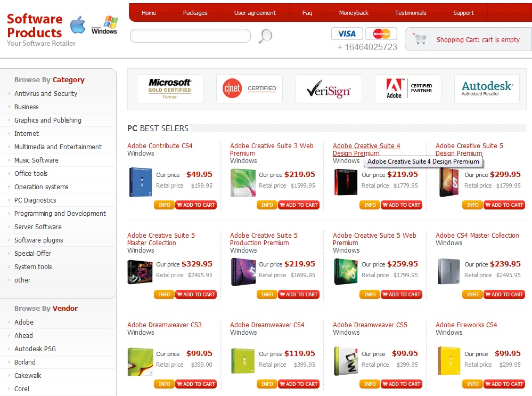Select the Adobe vendor in sidebar

pos(24,322)
